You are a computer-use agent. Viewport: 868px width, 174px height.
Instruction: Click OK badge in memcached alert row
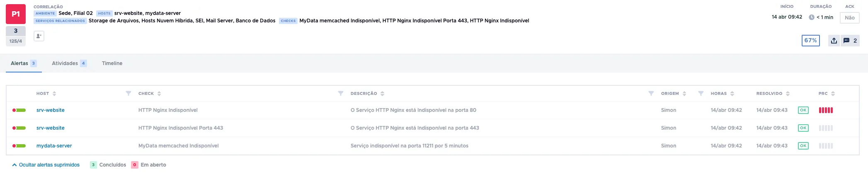click(803, 146)
